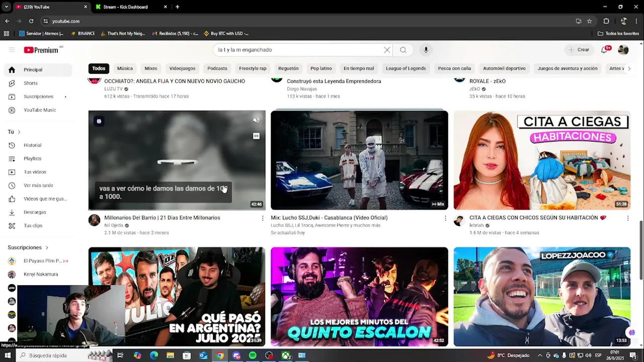The width and height of the screenshot is (644, 362).
Task: Expand the Suscripciones section header
Action: (x=28, y=247)
